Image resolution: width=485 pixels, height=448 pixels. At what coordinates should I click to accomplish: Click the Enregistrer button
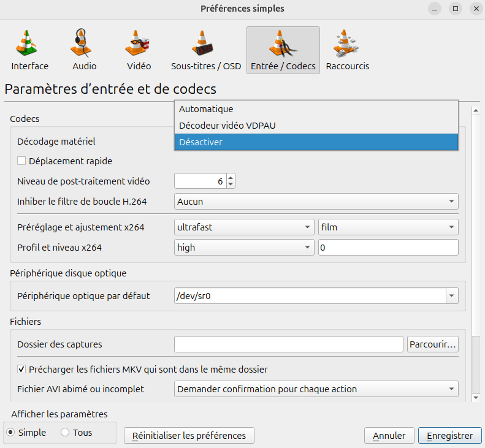point(449,436)
